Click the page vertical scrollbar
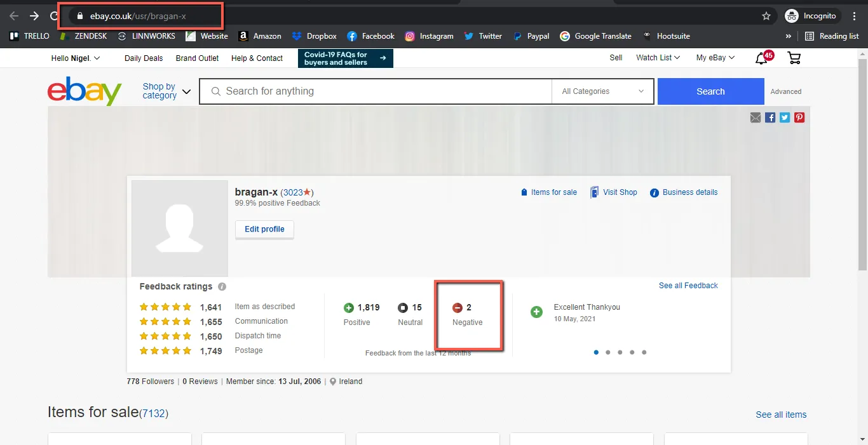The image size is (868, 445). point(862,165)
